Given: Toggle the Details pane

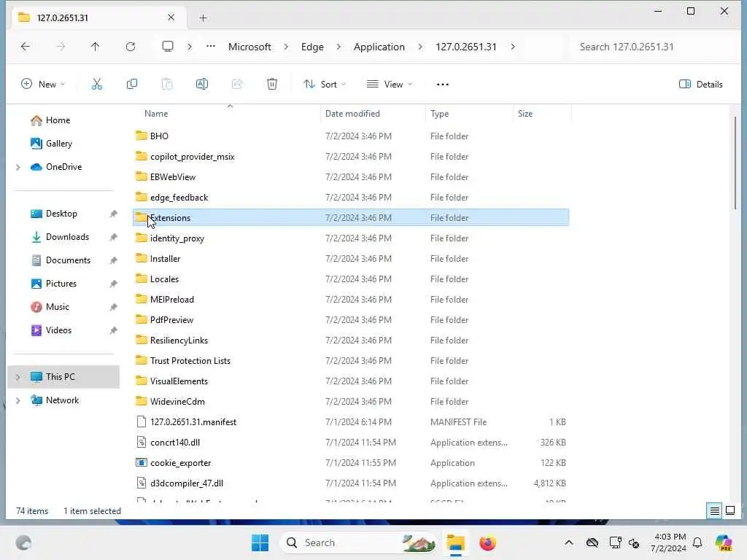Looking at the screenshot, I should [x=700, y=85].
